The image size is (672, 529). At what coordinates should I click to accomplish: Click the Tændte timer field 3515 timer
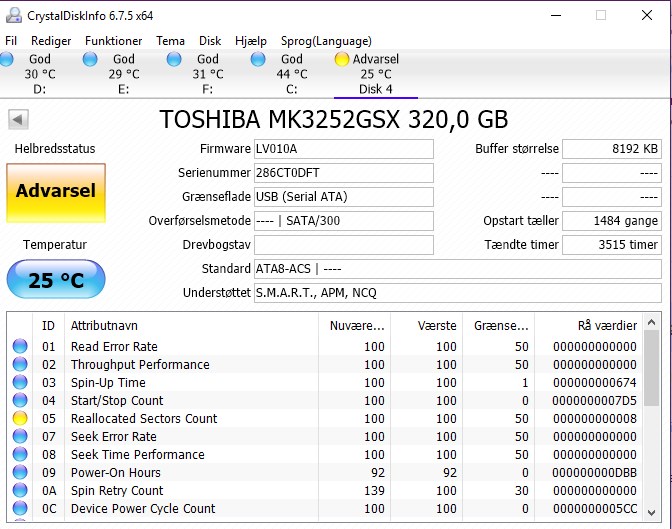[612, 245]
